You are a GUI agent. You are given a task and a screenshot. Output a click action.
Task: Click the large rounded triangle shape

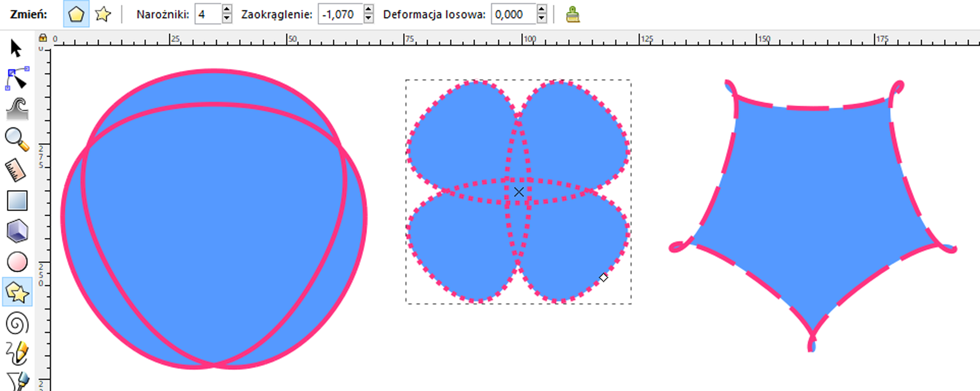[214, 219]
